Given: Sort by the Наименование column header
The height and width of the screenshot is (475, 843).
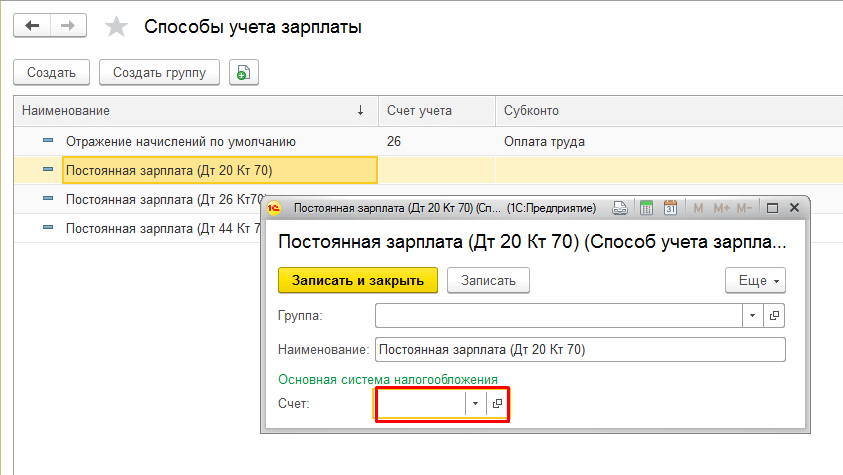Looking at the screenshot, I should tap(196, 111).
